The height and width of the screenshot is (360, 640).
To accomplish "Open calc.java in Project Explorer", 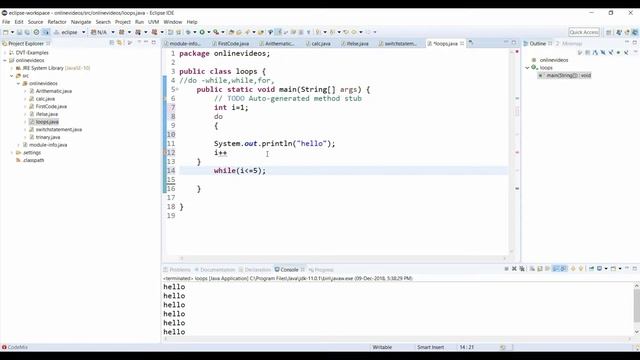I will pos(45,99).
